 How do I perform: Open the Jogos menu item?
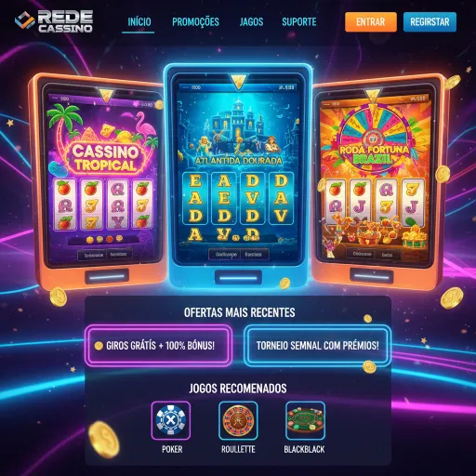(251, 22)
